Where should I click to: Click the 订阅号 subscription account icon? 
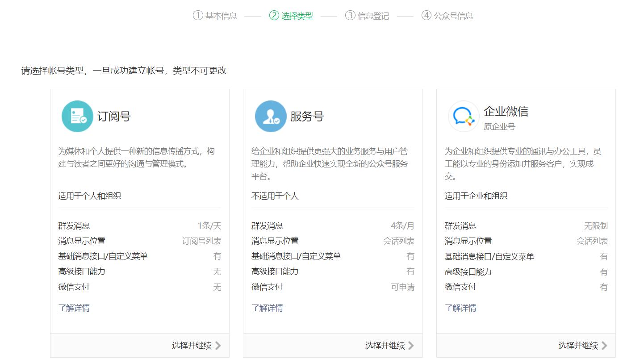click(77, 116)
